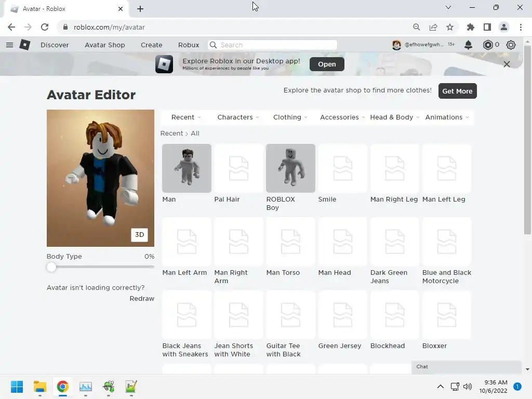This screenshot has width=532, height=399.
Task: Expand the Clothing dropdown
Action: 290,117
